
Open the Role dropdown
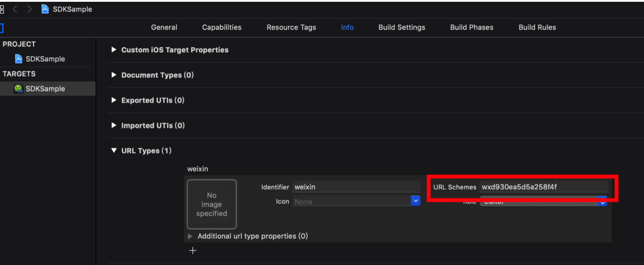click(544, 202)
